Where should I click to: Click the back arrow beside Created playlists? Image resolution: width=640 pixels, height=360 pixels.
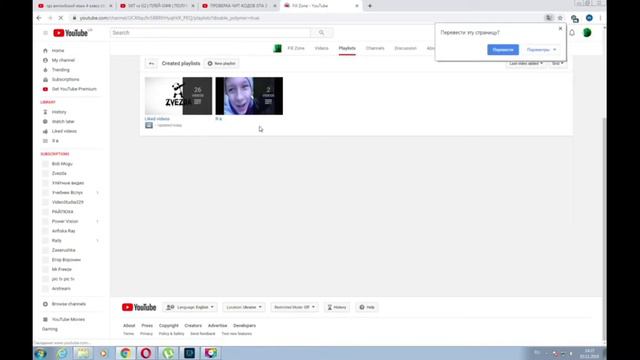coord(151,64)
